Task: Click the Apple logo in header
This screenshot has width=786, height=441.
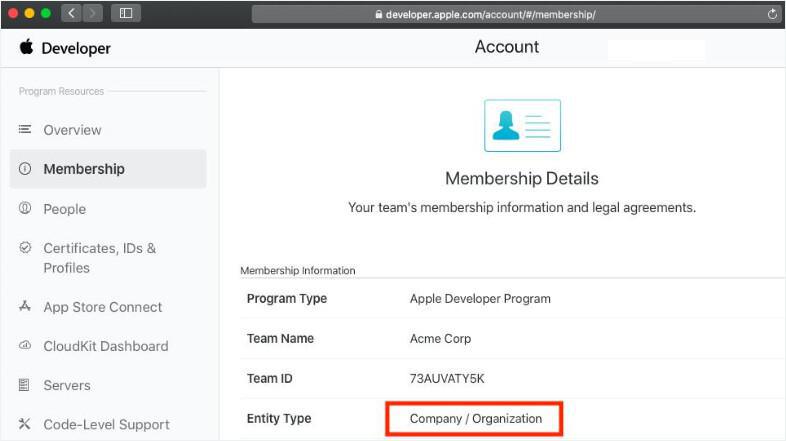Action: (x=26, y=47)
